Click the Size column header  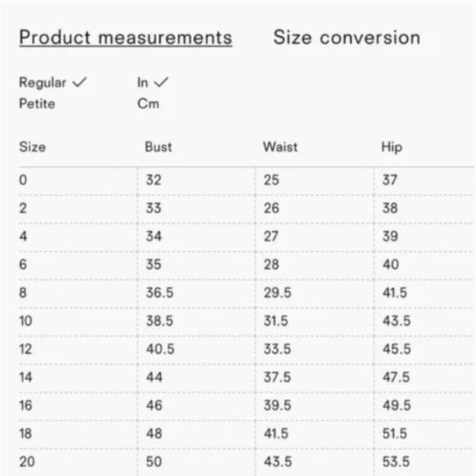(x=32, y=147)
